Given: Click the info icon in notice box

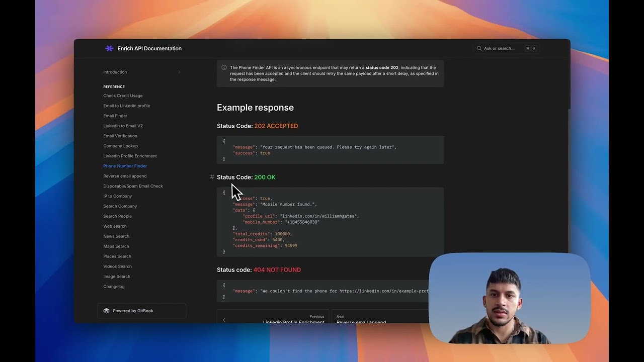Looking at the screenshot, I should (224, 67).
